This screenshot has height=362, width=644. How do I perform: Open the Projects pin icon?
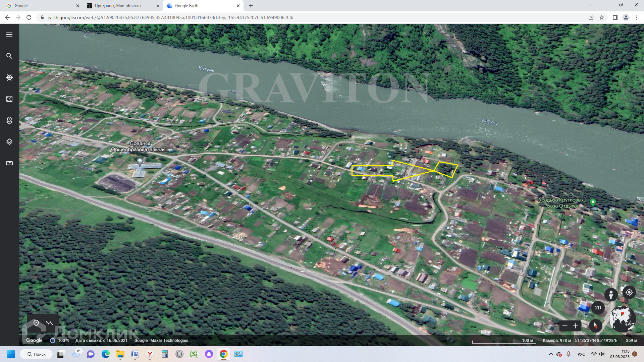click(9, 120)
